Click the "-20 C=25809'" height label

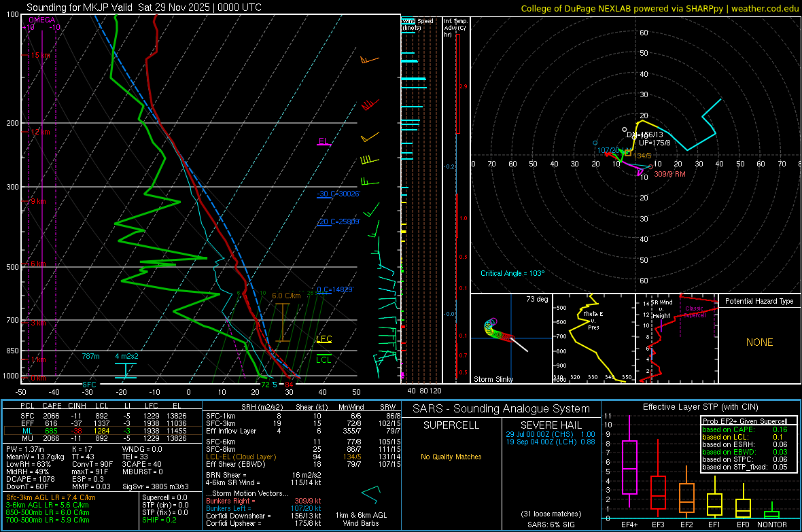pos(338,221)
